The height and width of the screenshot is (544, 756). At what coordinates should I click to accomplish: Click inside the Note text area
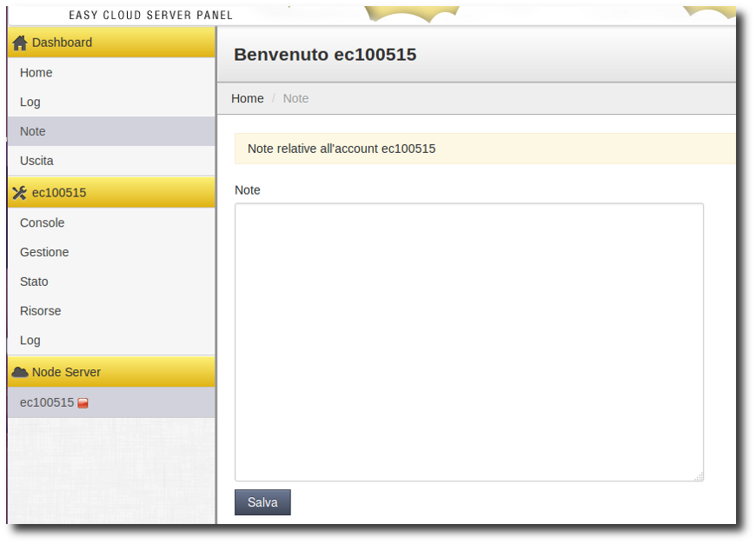(x=469, y=342)
